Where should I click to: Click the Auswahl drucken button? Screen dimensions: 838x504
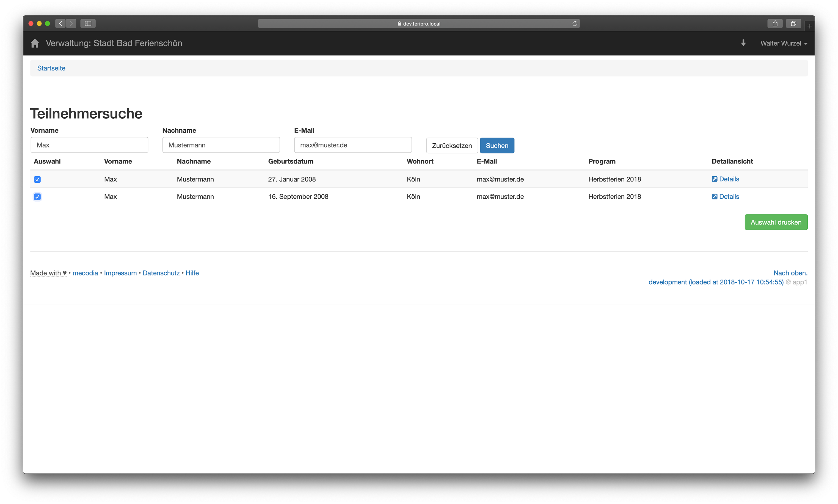pos(776,222)
